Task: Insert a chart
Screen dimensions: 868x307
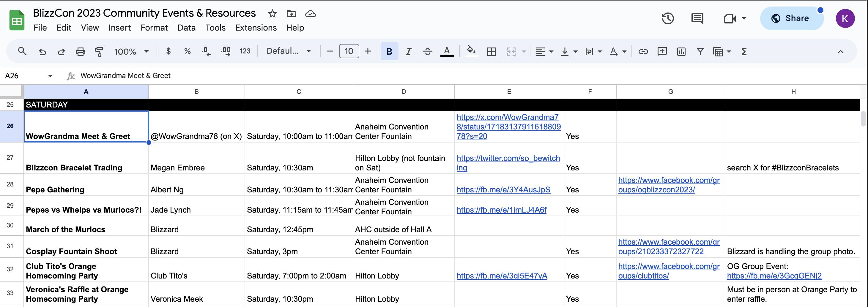Action: [681, 51]
